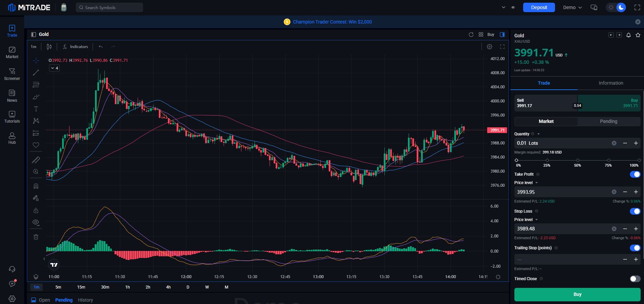Select the brush drawing tool
This screenshot has width=644, height=304.
point(36,97)
